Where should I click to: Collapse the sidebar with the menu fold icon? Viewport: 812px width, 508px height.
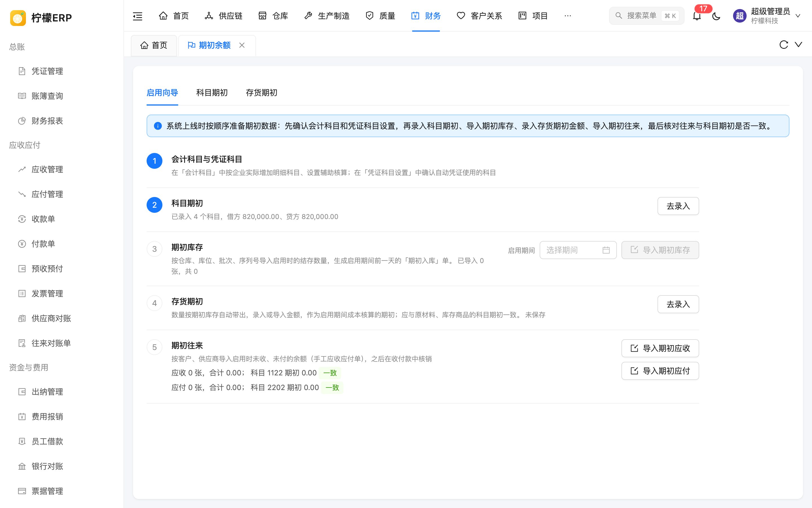click(x=138, y=16)
